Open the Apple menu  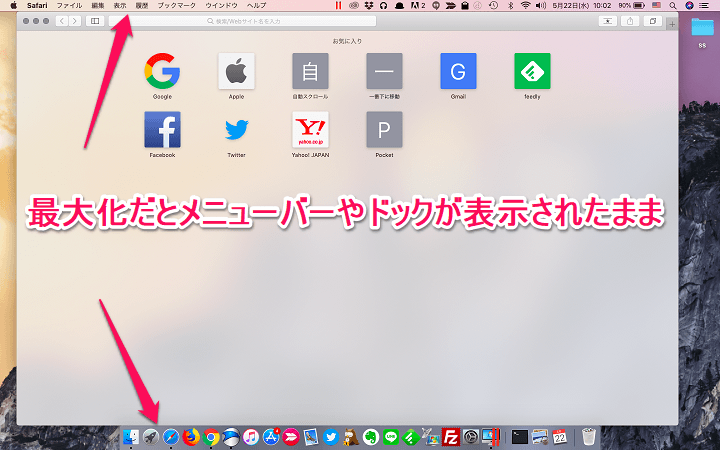[x=13, y=6]
